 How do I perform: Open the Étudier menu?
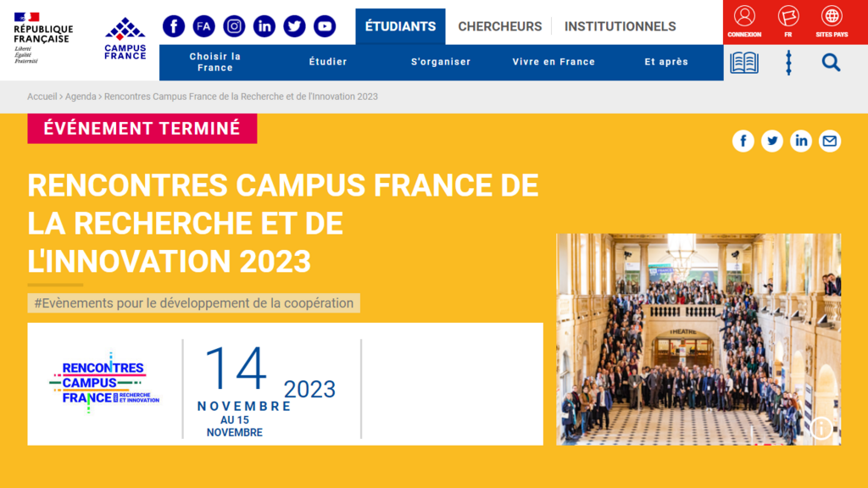pyautogui.click(x=328, y=62)
